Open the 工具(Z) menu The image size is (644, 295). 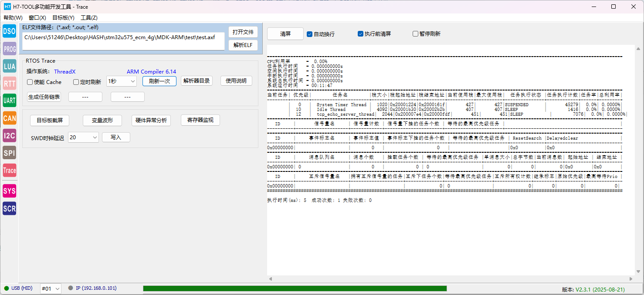(89, 18)
